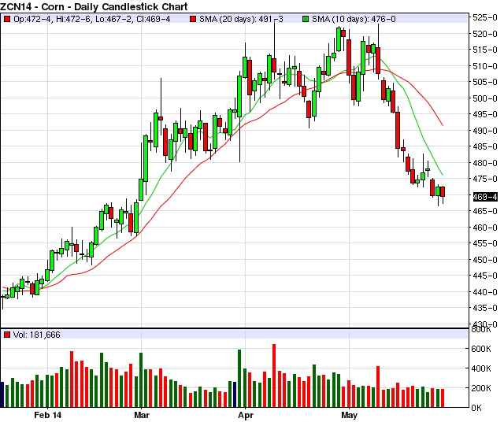Click the '450-0' price axis label

click(x=485, y=259)
